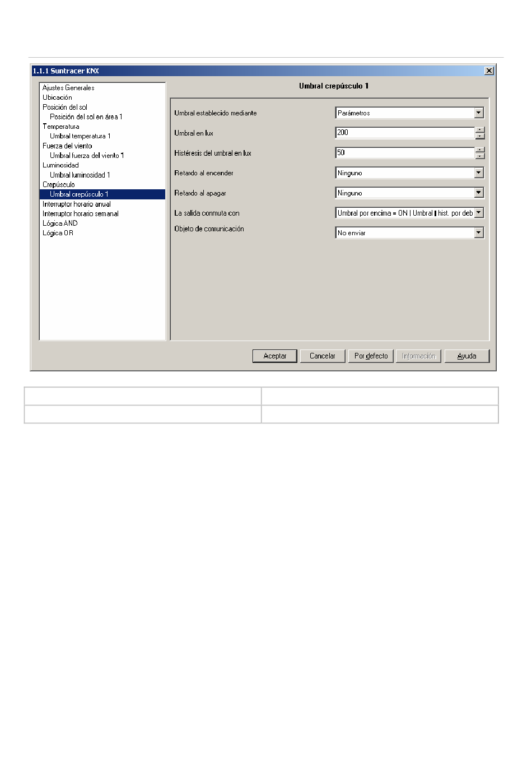Open the Ubicación settings page
532x783 pixels.
57,97
